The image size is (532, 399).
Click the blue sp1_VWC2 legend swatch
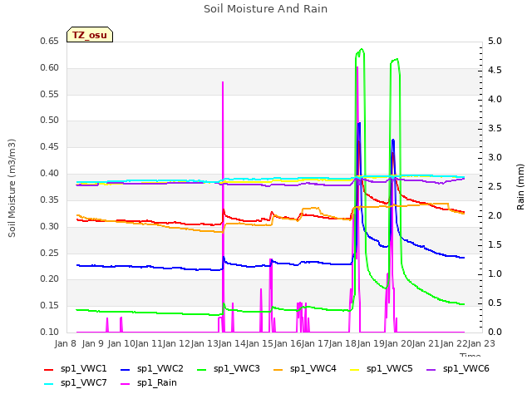click(x=126, y=369)
